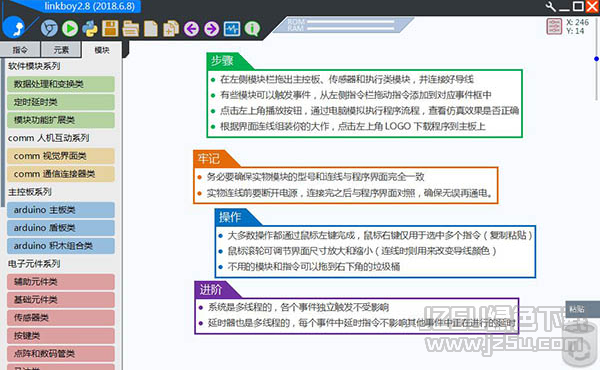Expand the 传感器类 category
Viewport: 601px width, 370px height.
pyautogui.click(x=61, y=317)
